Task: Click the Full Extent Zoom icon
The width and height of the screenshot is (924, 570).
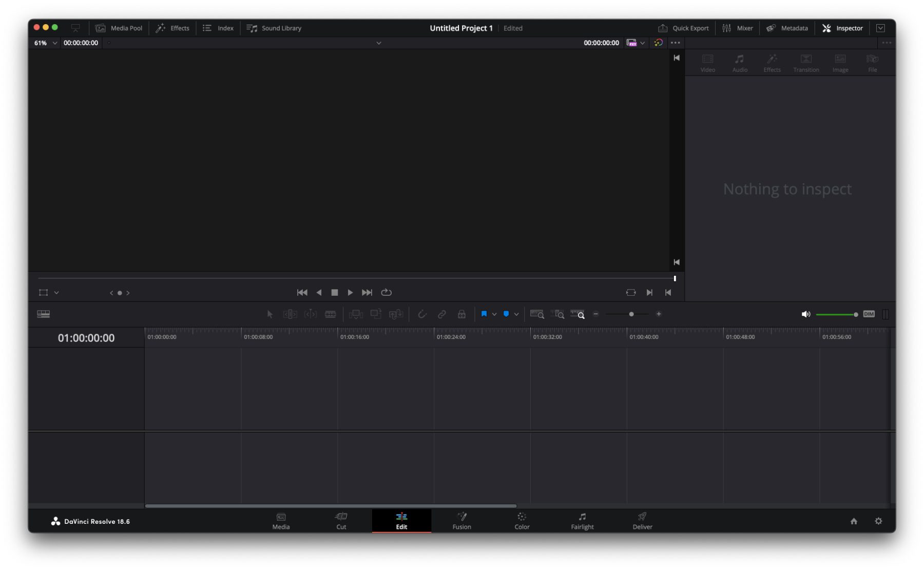Action: [x=537, y=314]
